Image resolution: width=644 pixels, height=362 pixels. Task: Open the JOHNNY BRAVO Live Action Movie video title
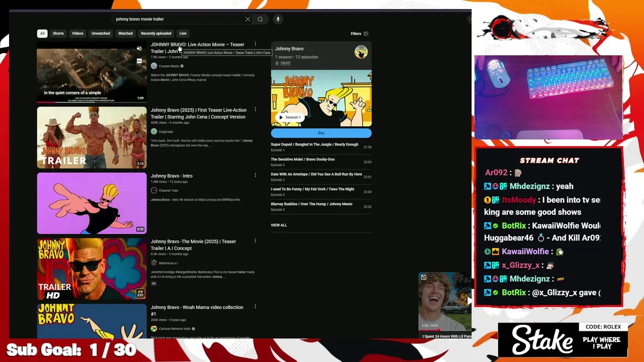pyautogui.click(x=197, y=48)
